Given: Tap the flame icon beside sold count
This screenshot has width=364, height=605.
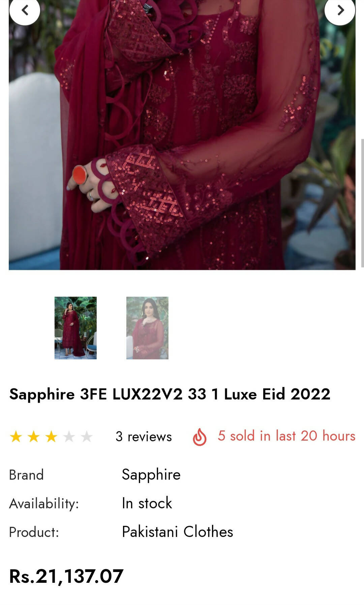Looking at the screenshot, I should pyautogui.click(x=200, y=437).
